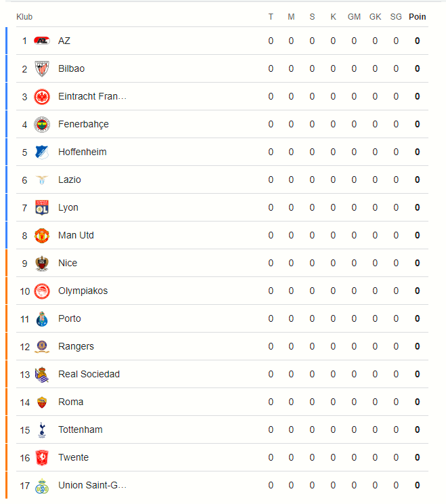
Task: Click the Olympiakos red round logo
Action: point(42,291)
